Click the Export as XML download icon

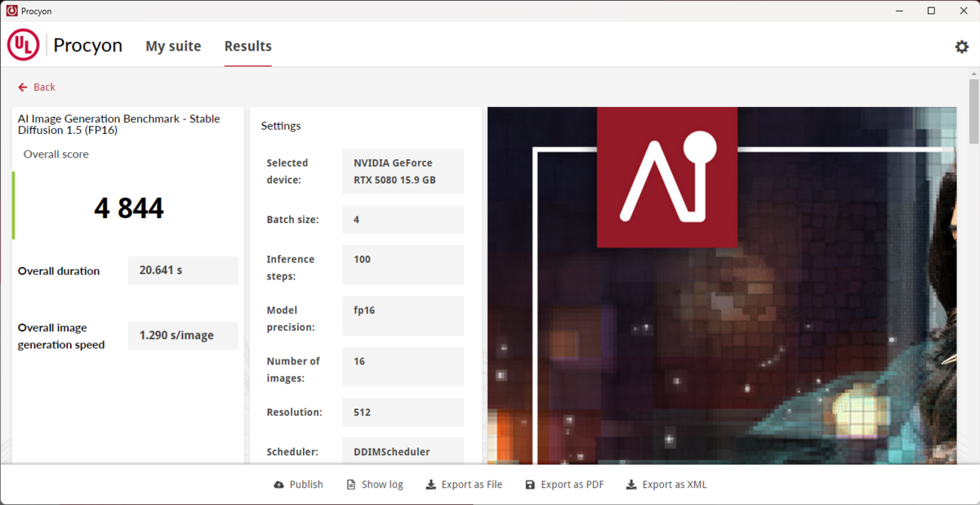631,485
